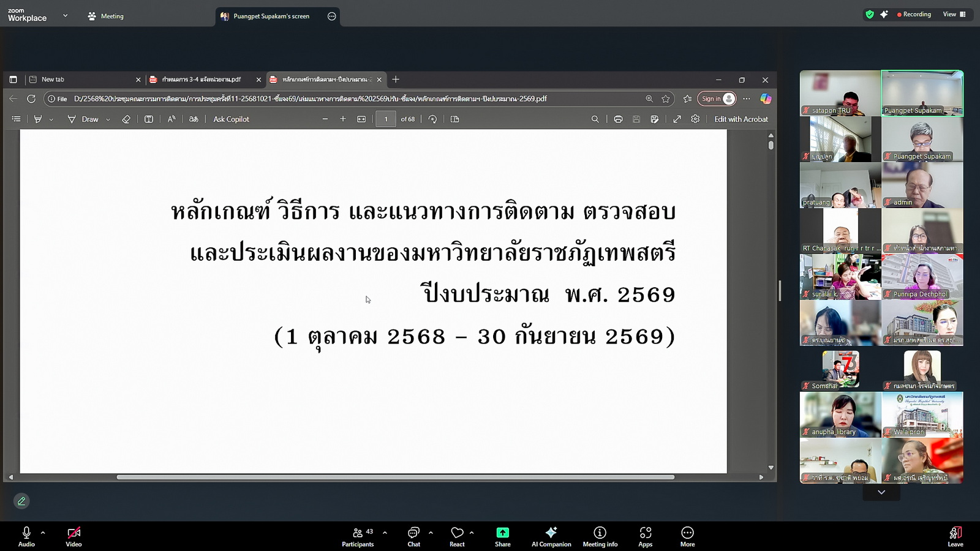Click Edit with Acrobat

point(741,119)
